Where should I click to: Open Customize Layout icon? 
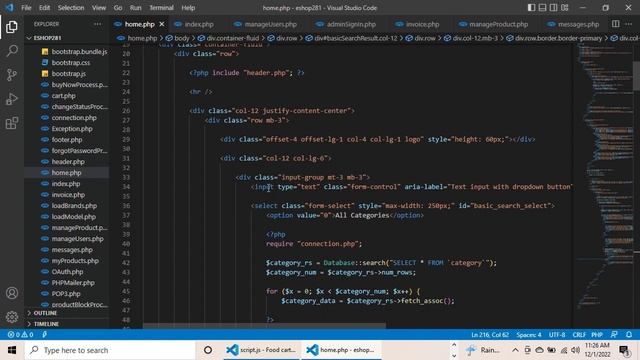pos(565,8)
